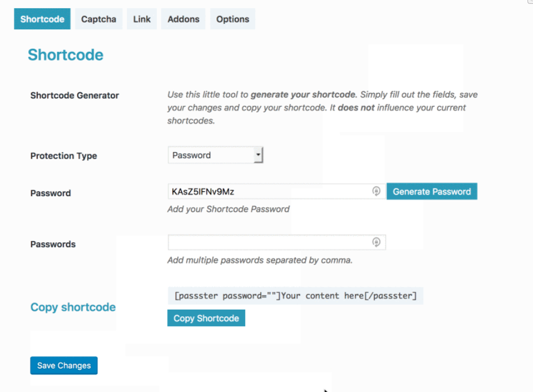Viewport: 533px width, 392px height.
Task: Focus the Password input containing KAsZ5IFNv9Mz
Action: [x=260, y=191]
